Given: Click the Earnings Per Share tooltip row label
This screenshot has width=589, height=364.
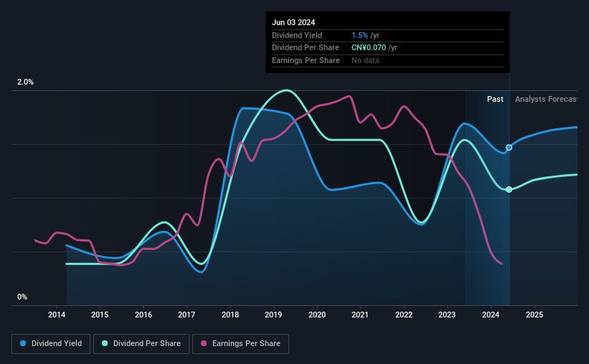Looking at the screenshot, I should pos(306,60).
